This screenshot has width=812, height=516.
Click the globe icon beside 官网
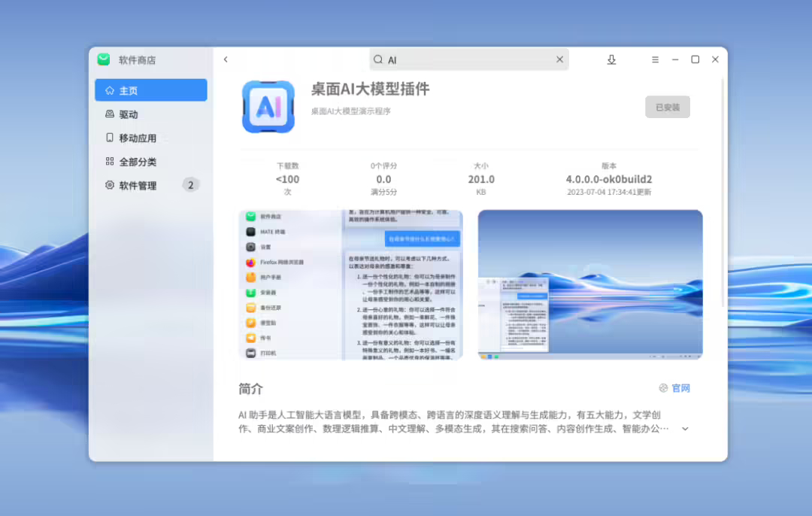pyautogui.click(x=662, y=387)
